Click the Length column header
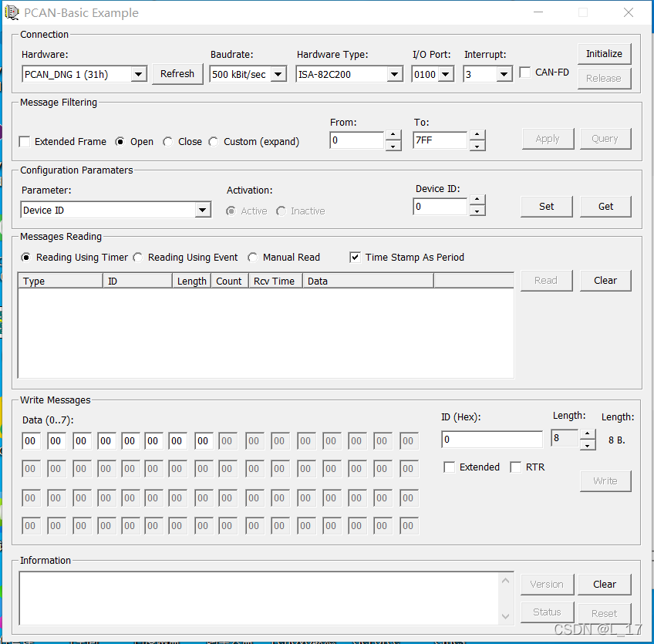The width and height of the screenshot is (654, 644). (x=191, y=281)
